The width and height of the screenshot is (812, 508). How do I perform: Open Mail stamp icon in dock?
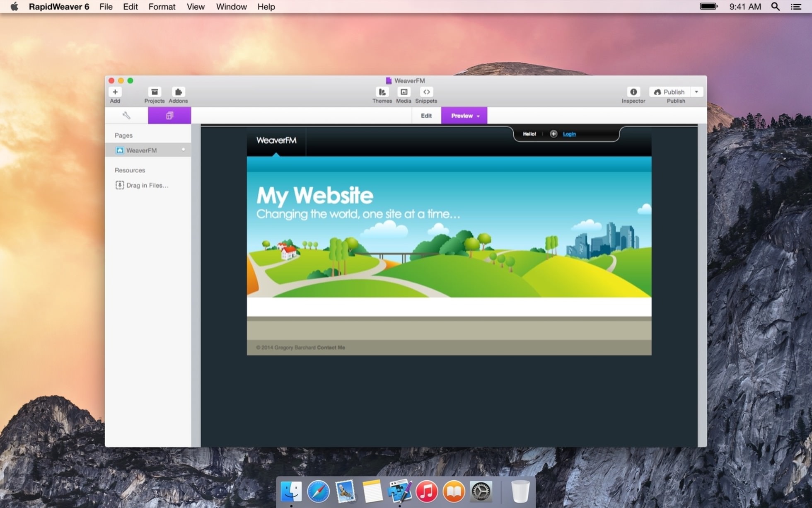(x=345, y=491)
